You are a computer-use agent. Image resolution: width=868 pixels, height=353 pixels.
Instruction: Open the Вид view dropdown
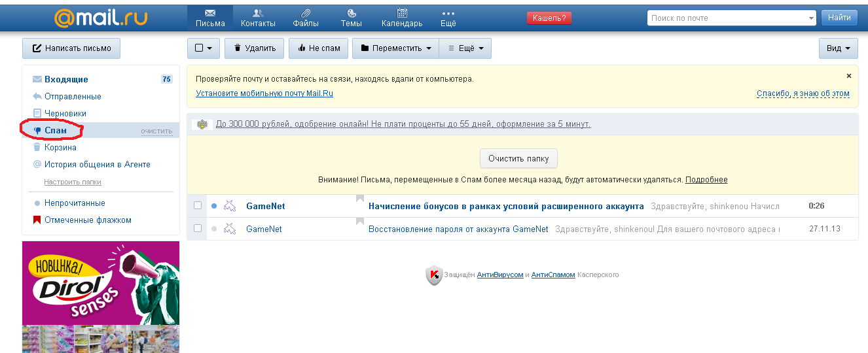pyautogui.click(x=839, y=48)
